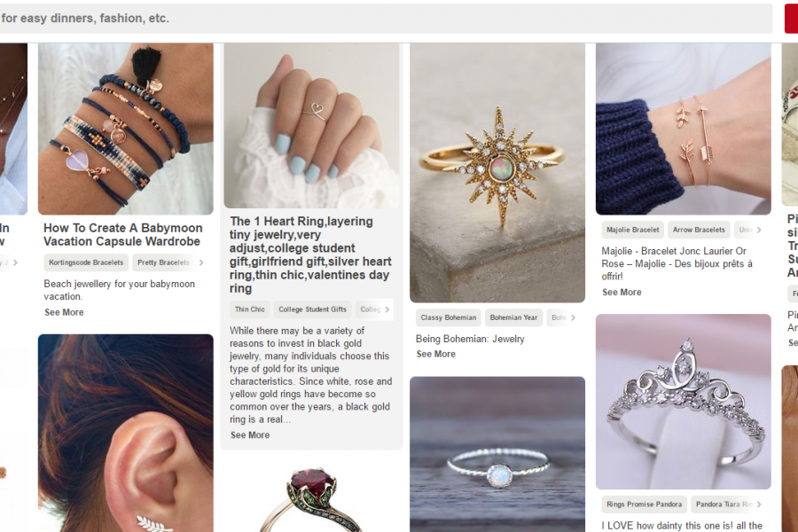Expand tag chevron beside Arrow Bracelets
This screenshot has height=532, width=798.
click(x=759, y=231)
